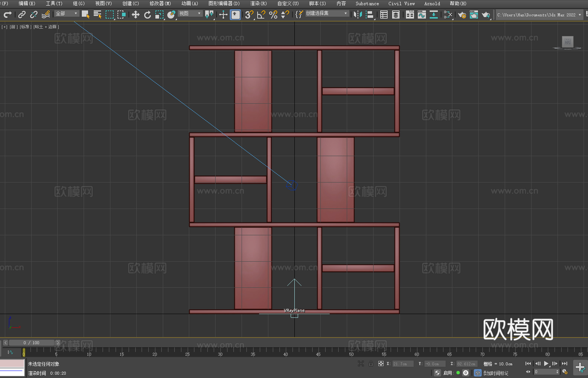Toggle the Angle Snap button
This screenshot has width=588, height=378.
tap(261, 14)
